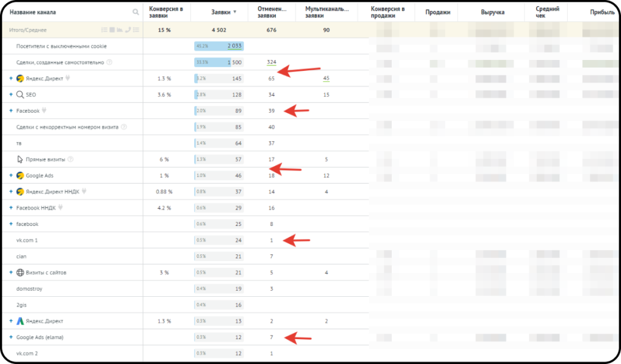Click the question icon beside Прямые визиты
The image size is (621, 364).
[x=70, y=159]
